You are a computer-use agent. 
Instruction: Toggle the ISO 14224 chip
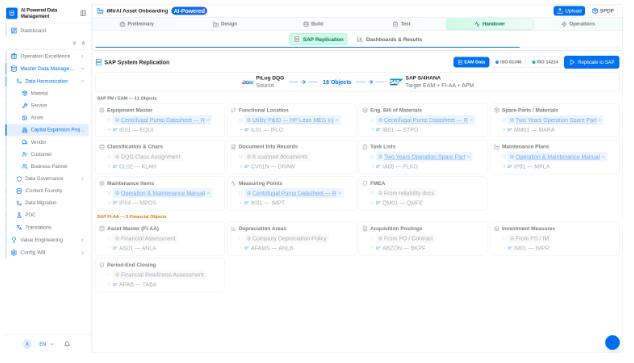point(545,62)
